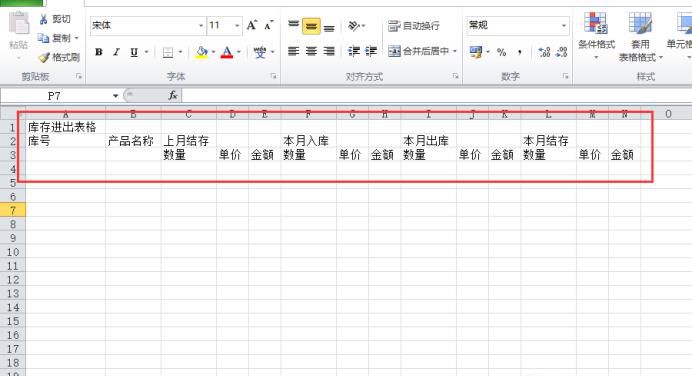Decrease font size with small A icon
The width and height of the screenshot is (692, 376).
point(269,25)
